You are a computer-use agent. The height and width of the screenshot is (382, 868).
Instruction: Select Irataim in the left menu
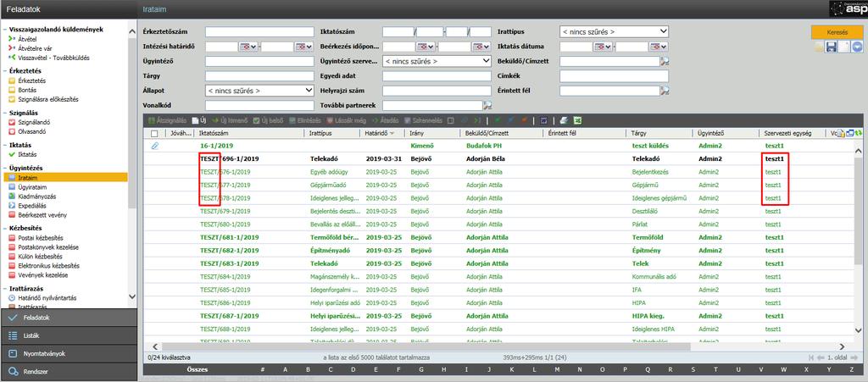pos(65,178)
